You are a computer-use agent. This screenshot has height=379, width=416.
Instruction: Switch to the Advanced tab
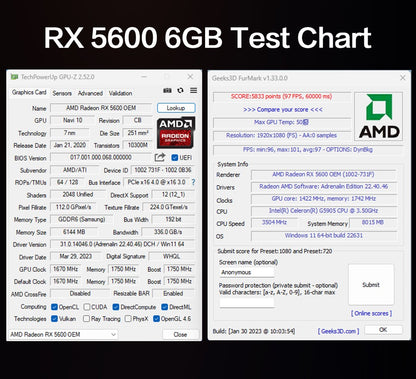tap(90, 93)
